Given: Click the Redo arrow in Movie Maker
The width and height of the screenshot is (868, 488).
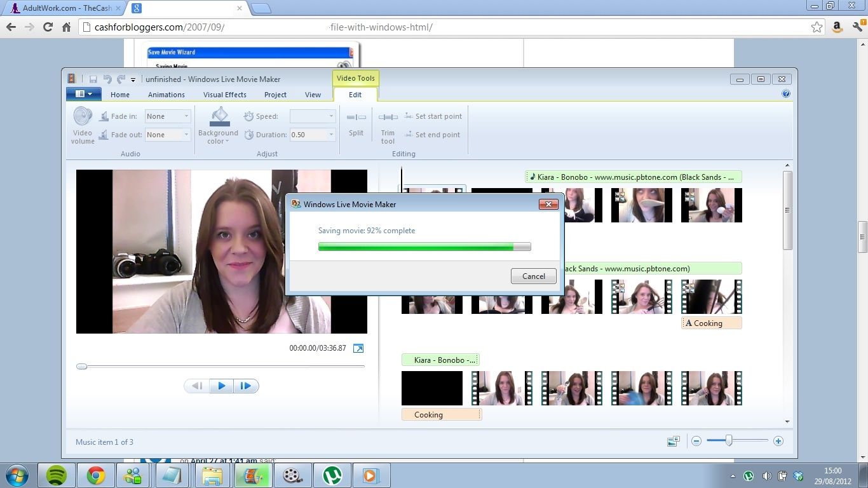Looking at the screenshot, I should pyautogui.click(x=121, y=79).
